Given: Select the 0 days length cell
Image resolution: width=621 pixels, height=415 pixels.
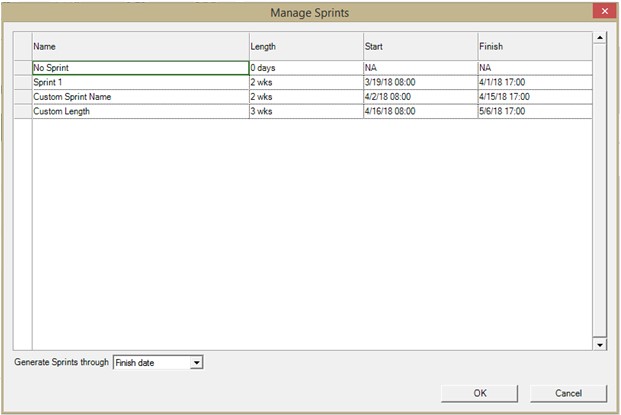Looking at the screenshot, I should point(307,68).
